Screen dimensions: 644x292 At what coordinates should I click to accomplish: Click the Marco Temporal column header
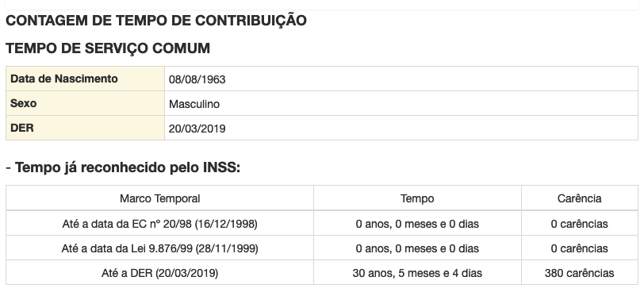(x=159, y=198)
